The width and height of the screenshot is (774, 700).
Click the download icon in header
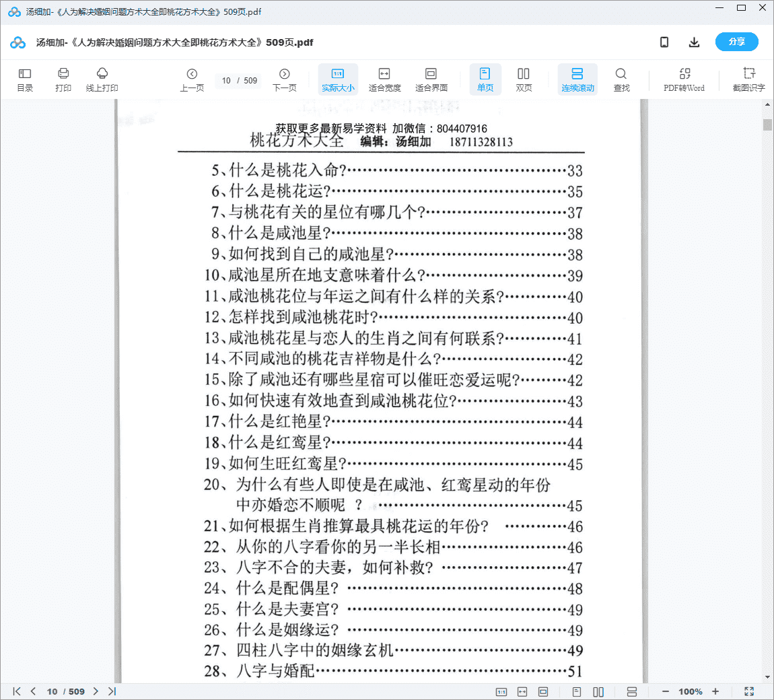click(694, 42)
